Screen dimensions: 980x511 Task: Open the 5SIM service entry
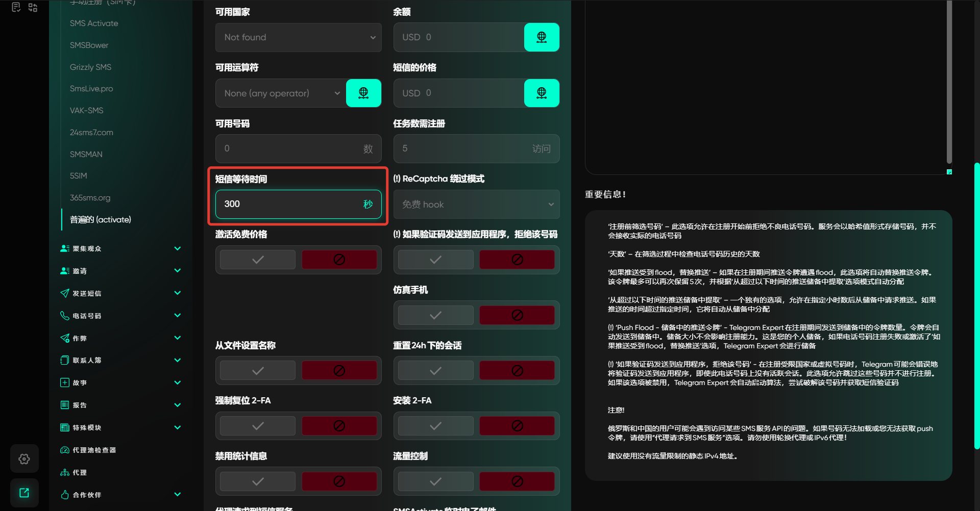[79, 175]
